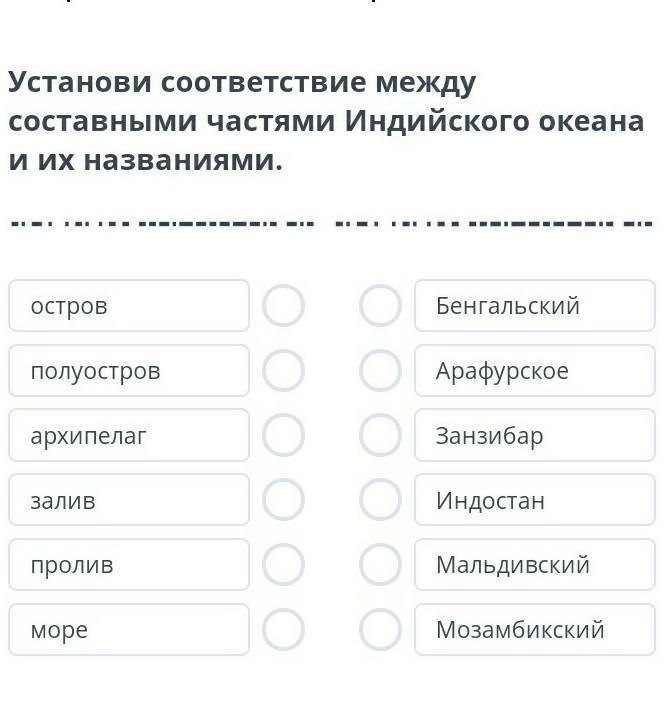667x716 pixels.
Task: Click the Занзибар answer box
Action: (534, 436)
